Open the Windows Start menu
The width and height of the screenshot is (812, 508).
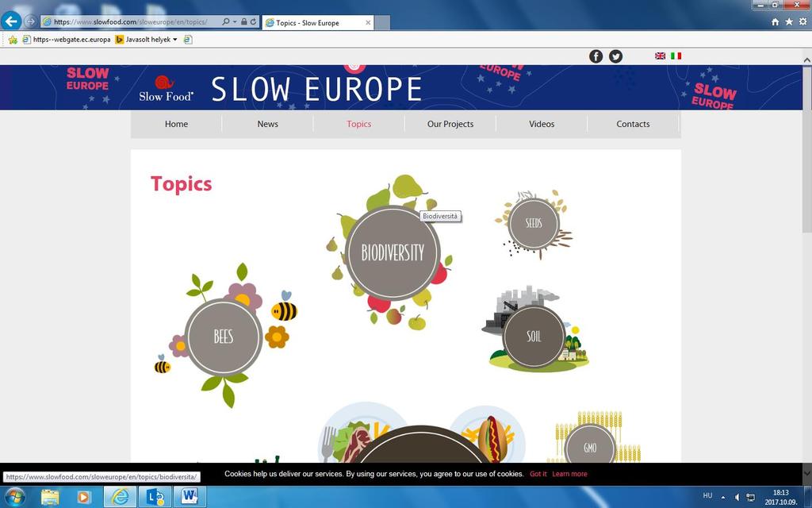[14, 497]
